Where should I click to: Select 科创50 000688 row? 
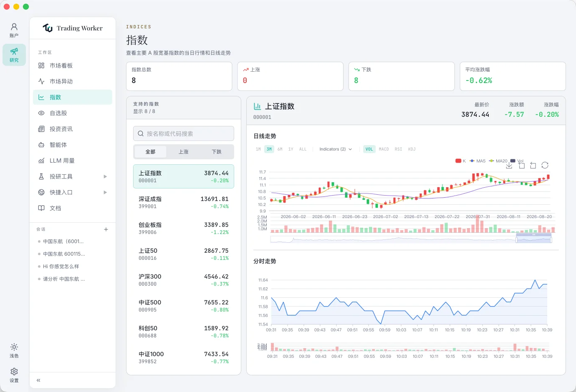click(184, 332)
